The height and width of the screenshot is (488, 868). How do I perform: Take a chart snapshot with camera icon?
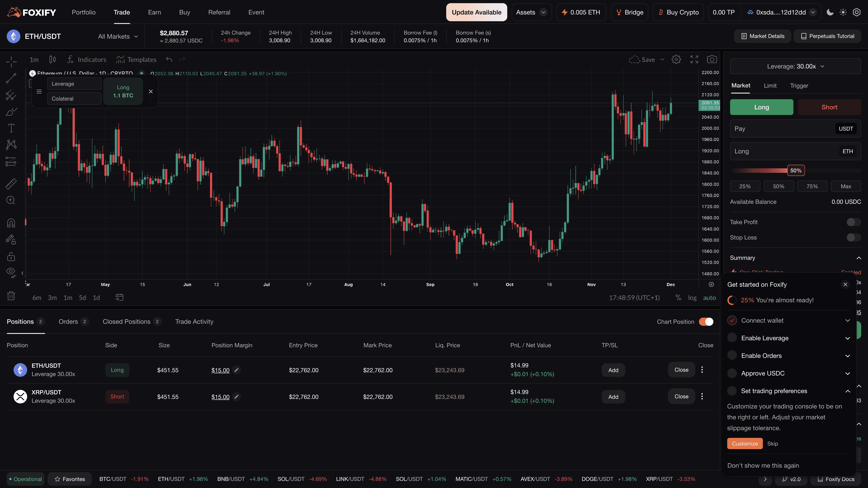(712, 60)
